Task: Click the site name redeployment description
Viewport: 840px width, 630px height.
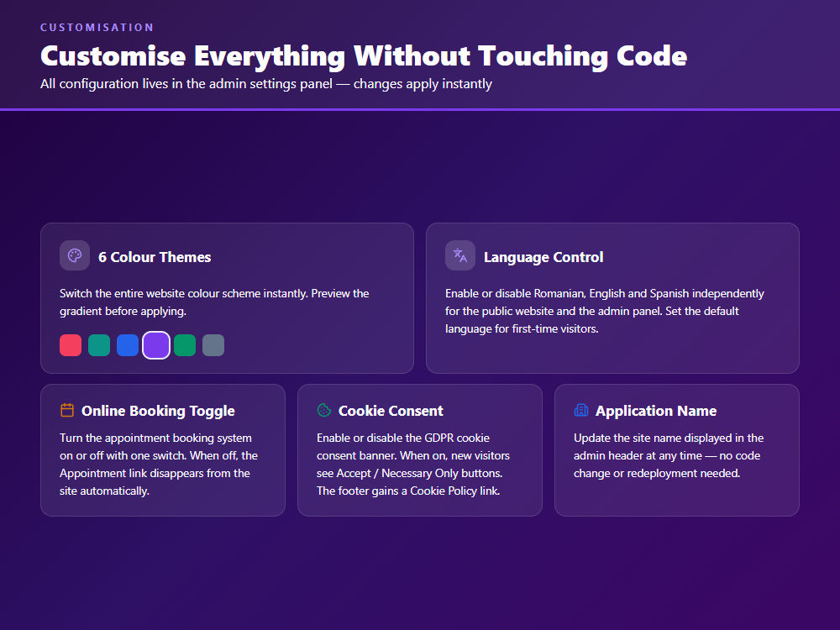Action: 669,455
